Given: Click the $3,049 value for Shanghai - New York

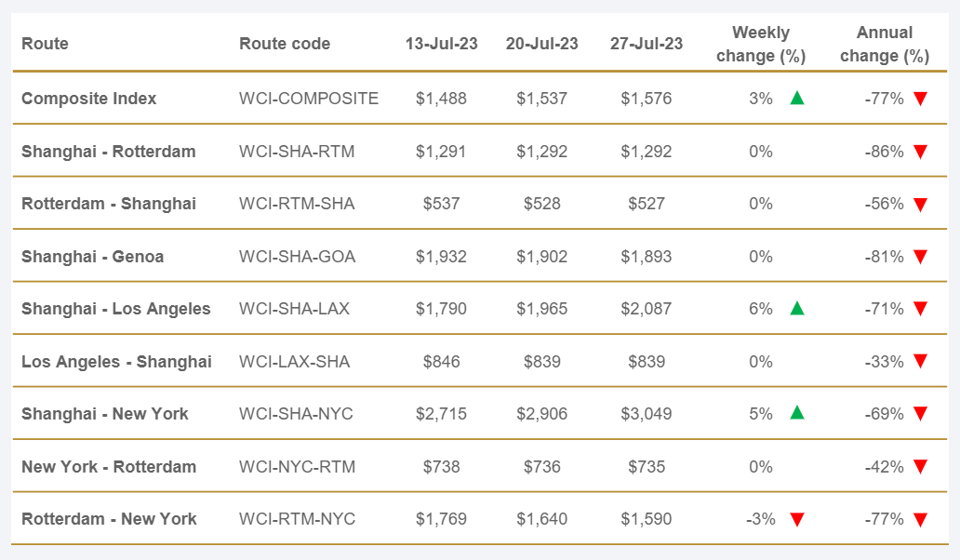Looking at the screenshot, I should (647, 414).
